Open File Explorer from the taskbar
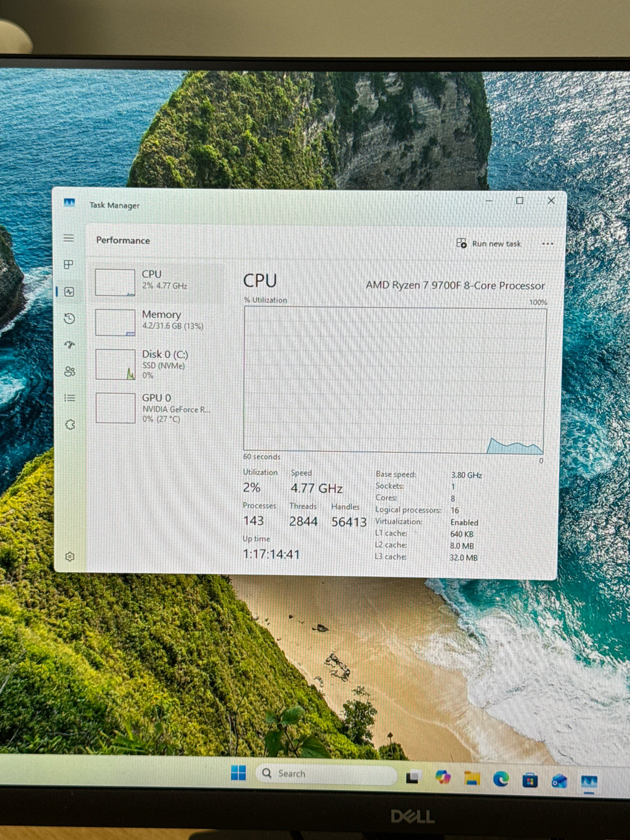Image resolution: width=630 pixels, height=840 pixels. click(x=472, y=778)
